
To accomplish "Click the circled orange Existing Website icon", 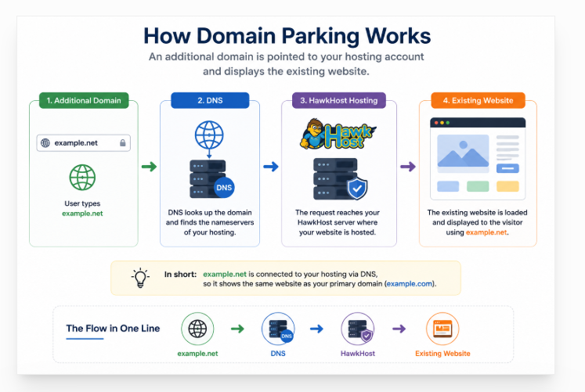I will (442, 329).
